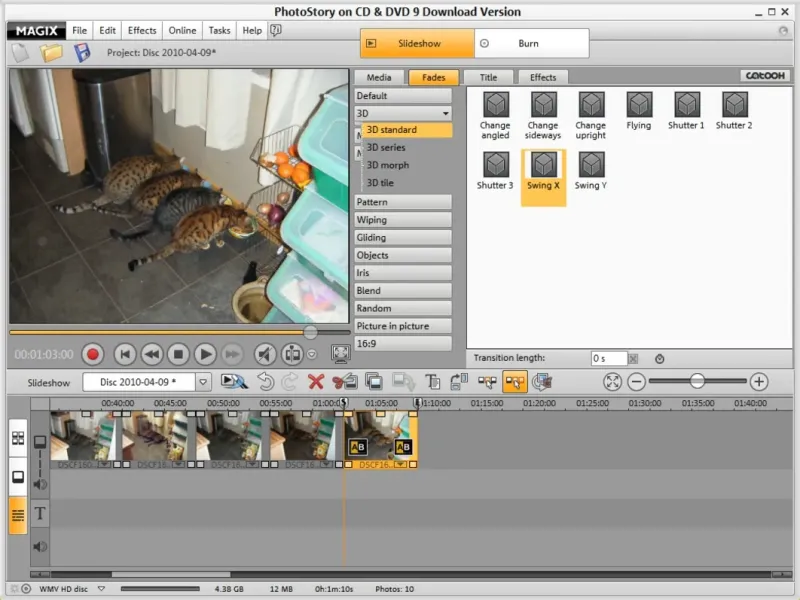Fast forward the preview playback
Viewport: 800px width, 600px height.
coord(232,354)
